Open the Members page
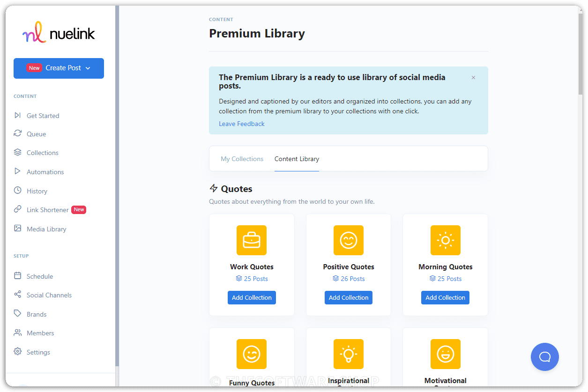The image size is (588, 392). pyautogui.click(x=40, y=333)
